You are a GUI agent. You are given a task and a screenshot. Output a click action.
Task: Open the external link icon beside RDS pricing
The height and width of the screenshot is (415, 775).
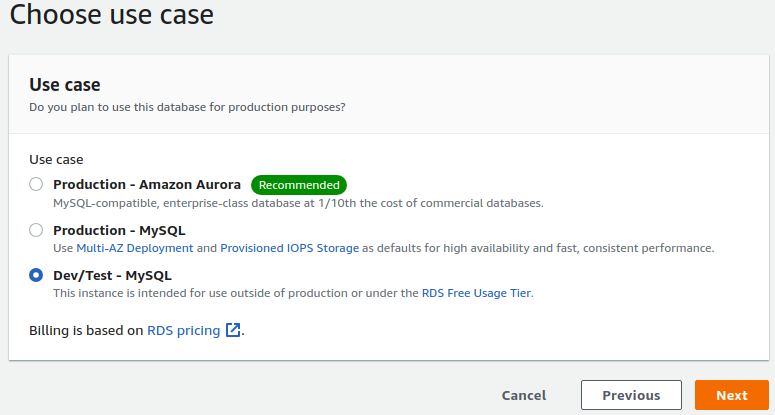coord(233,330)
